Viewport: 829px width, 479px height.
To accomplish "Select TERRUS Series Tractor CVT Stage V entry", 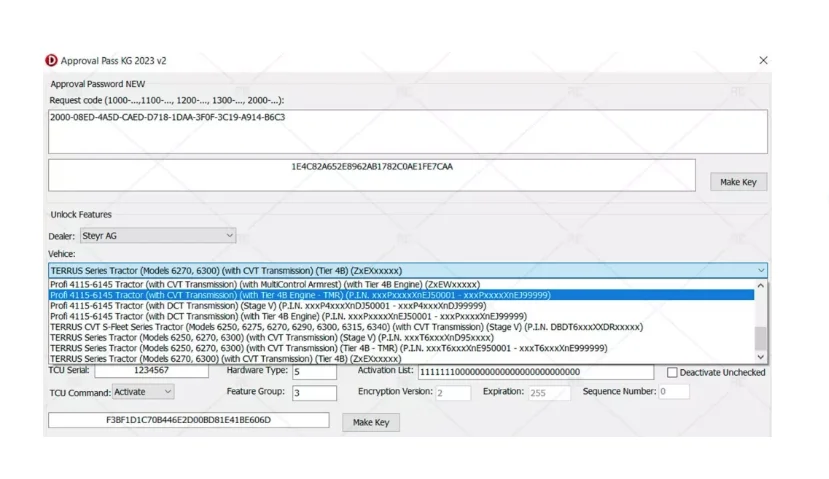I will pos(401,337).
